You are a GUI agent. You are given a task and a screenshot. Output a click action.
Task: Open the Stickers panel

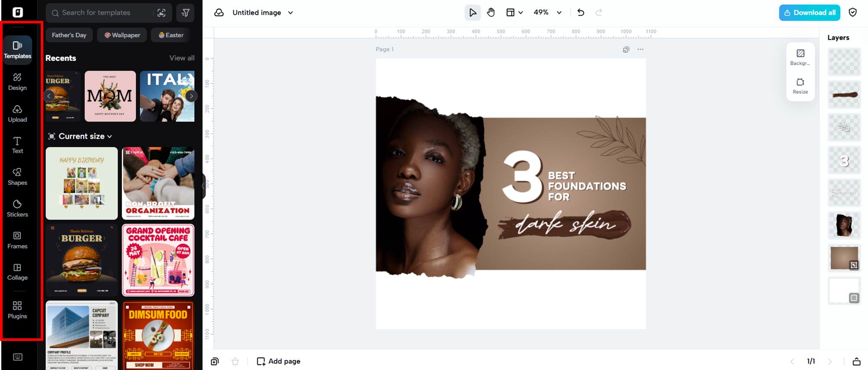(17, 208)
